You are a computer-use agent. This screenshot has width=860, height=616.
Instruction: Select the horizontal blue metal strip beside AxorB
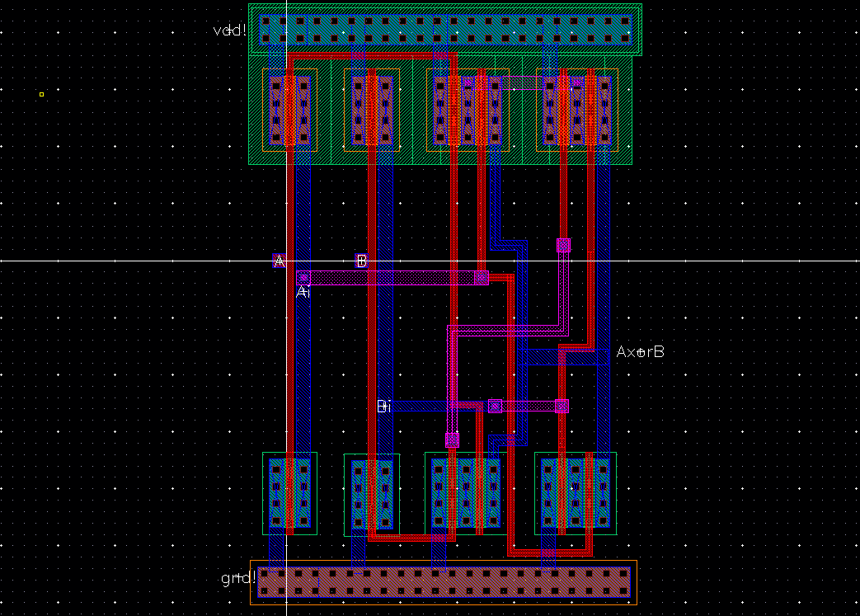(x=562, y=357)
